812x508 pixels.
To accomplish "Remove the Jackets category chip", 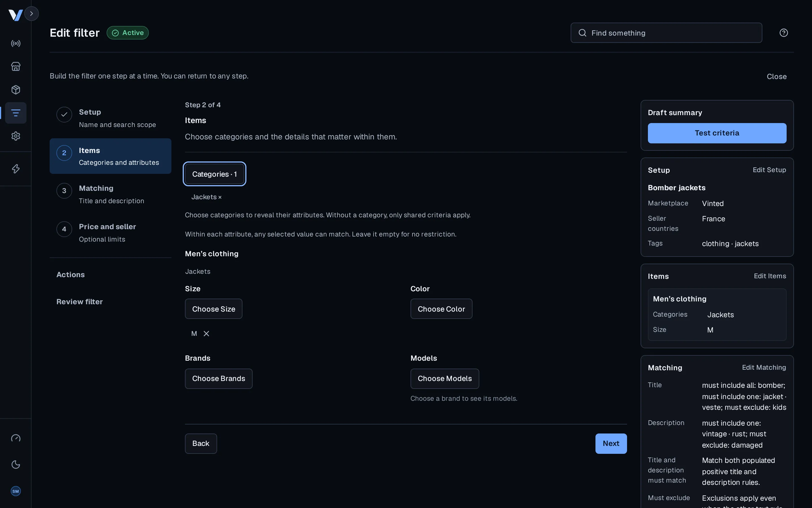I will tap(220, 198).
